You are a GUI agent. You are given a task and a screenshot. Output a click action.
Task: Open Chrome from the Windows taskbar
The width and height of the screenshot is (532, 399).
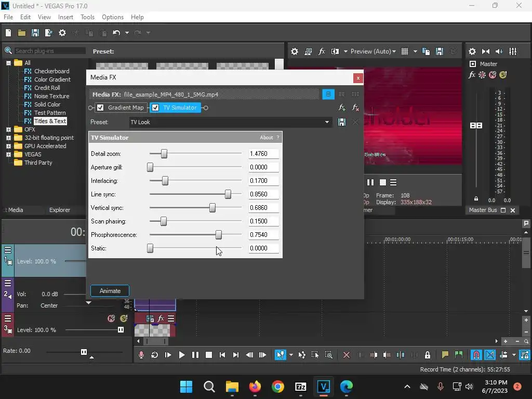coord(277,387)
